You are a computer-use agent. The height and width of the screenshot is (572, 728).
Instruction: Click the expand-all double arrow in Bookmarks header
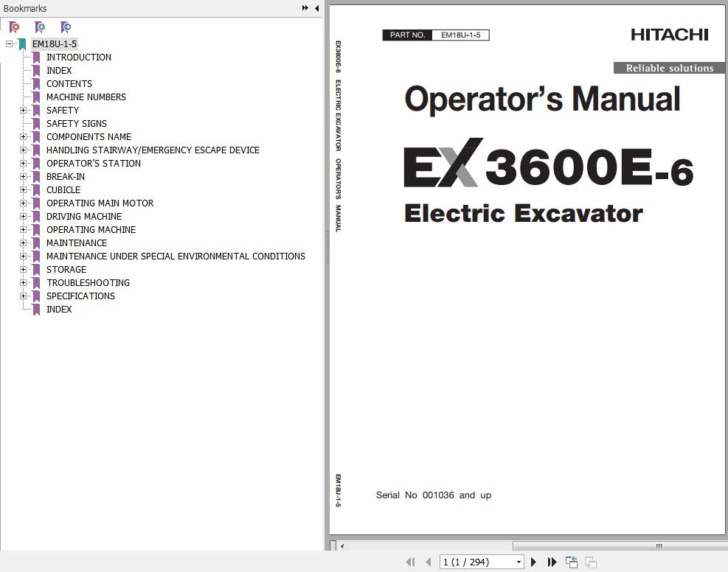tap(305, 8)
